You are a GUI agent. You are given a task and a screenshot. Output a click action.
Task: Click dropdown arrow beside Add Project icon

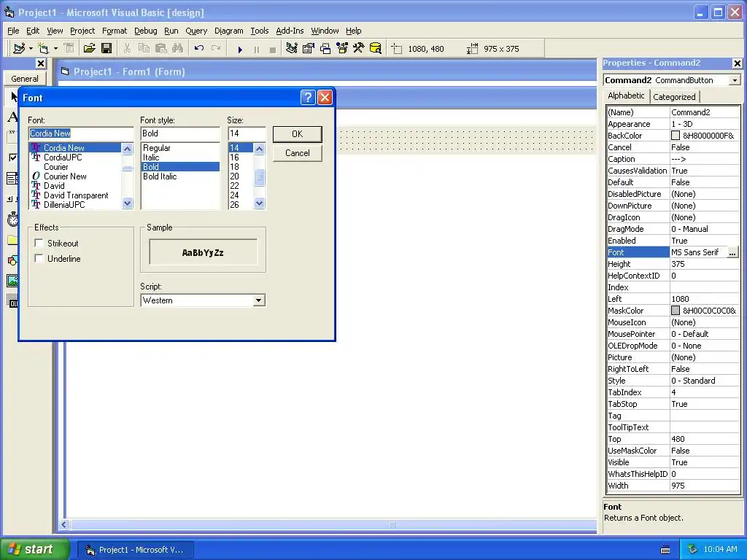[x=31, y=48]
